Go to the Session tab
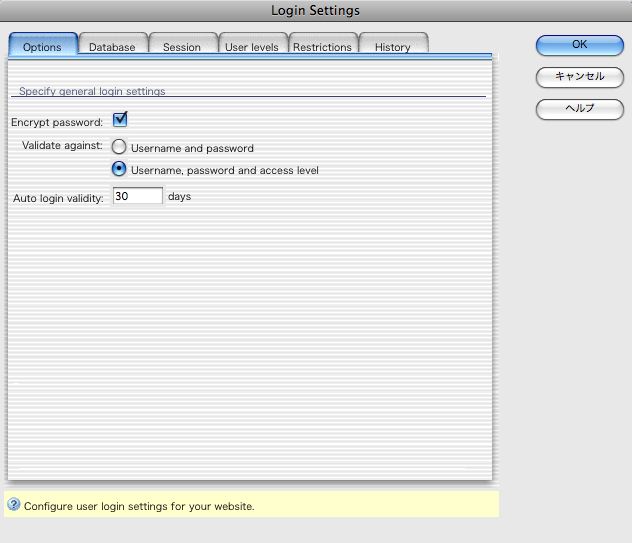 182,47
